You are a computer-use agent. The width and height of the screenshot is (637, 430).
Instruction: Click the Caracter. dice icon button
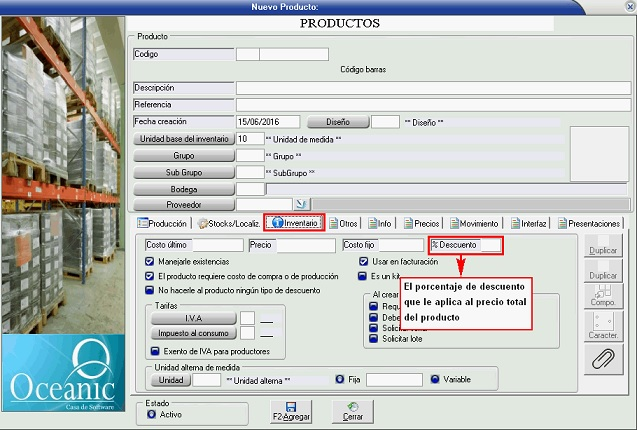(603, 324)
